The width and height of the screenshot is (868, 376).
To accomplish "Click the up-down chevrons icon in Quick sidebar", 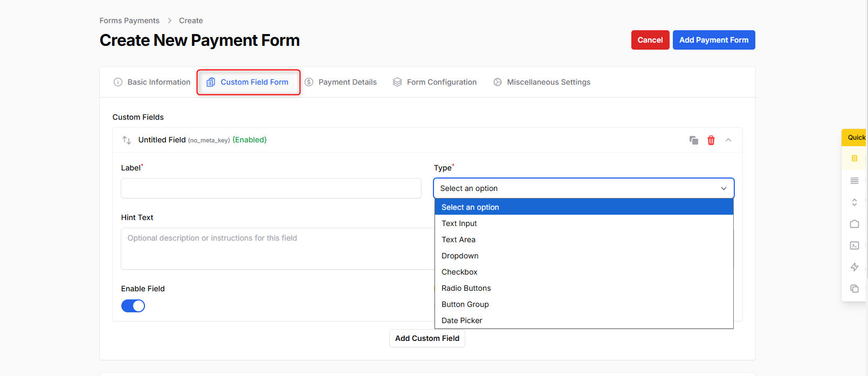I will click(x=855, y=202).
